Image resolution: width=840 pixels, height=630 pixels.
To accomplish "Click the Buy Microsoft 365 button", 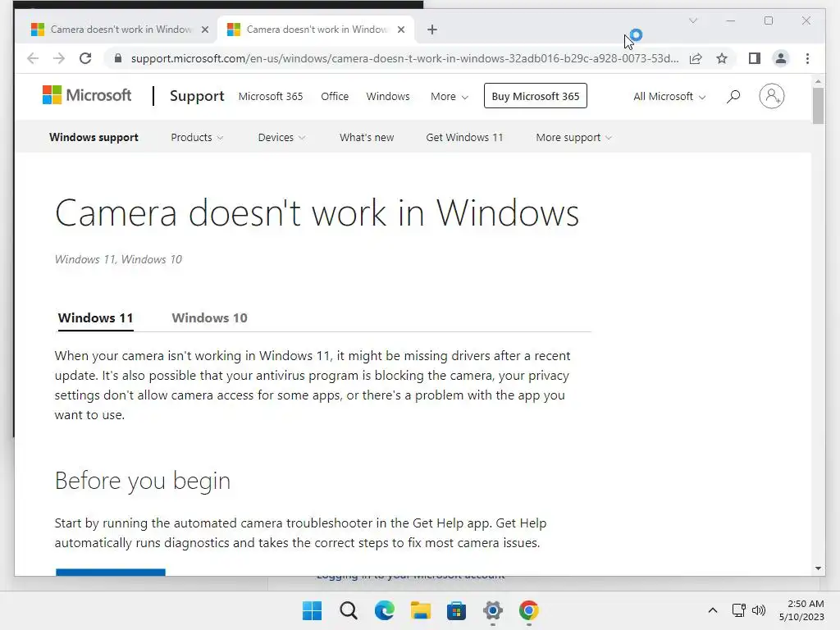I will pyautogui.click(x=535, y=96).
